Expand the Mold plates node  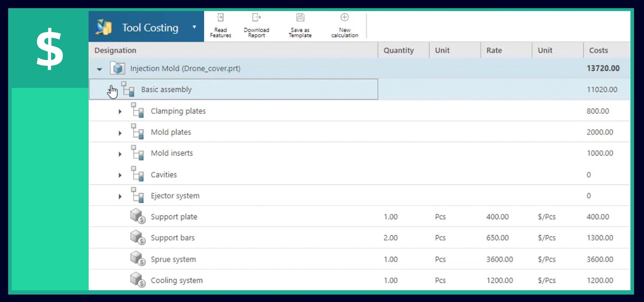(x=120, y=133)
